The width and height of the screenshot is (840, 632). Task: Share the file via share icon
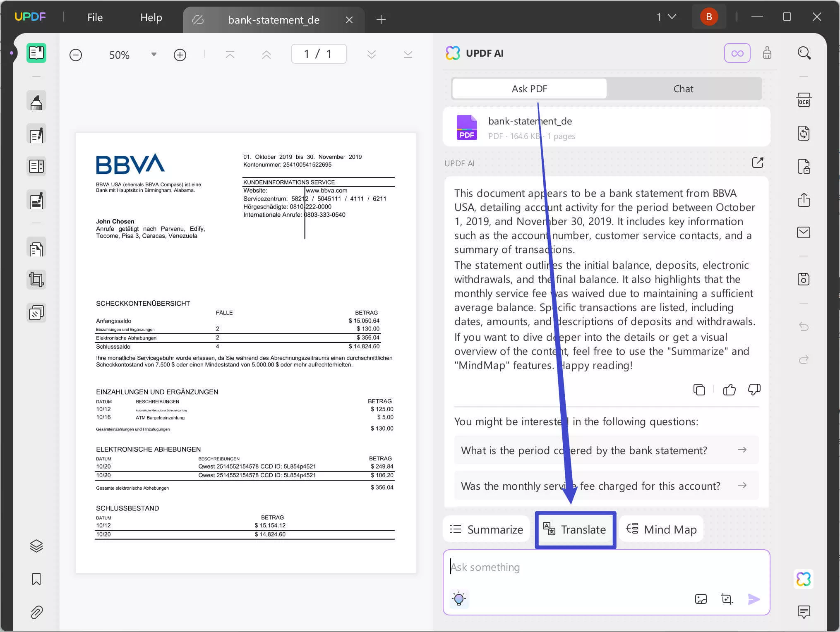(x=804, y=200)
